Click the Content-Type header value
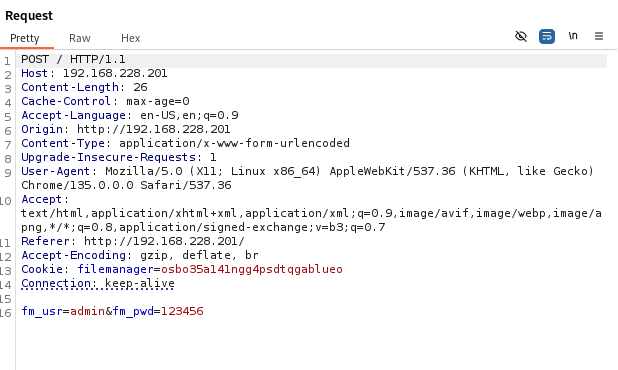This screenshot has width=618, height=370. click(235, 143)
